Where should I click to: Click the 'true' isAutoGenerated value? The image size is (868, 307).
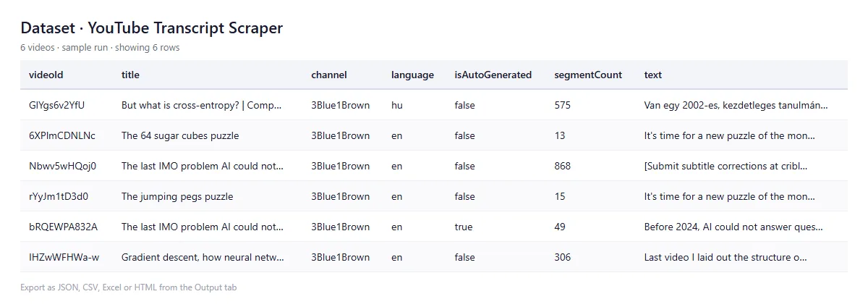tap(464, 227)
